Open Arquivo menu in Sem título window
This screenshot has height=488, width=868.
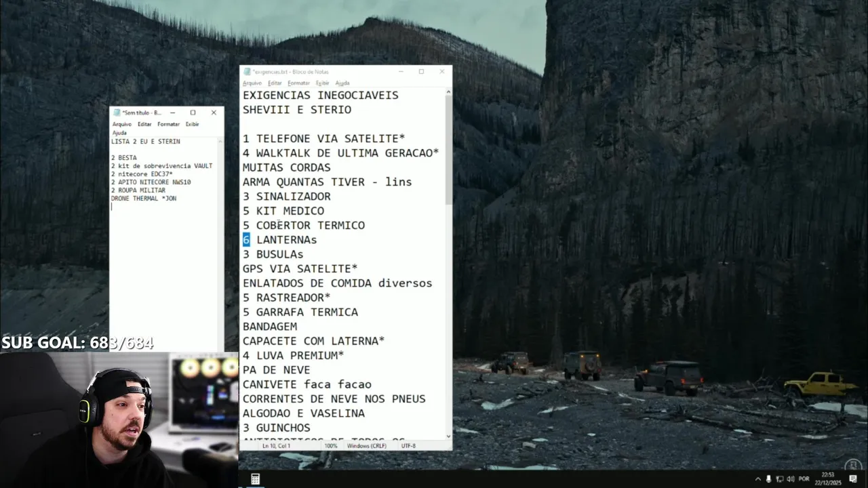pos(122,124)
